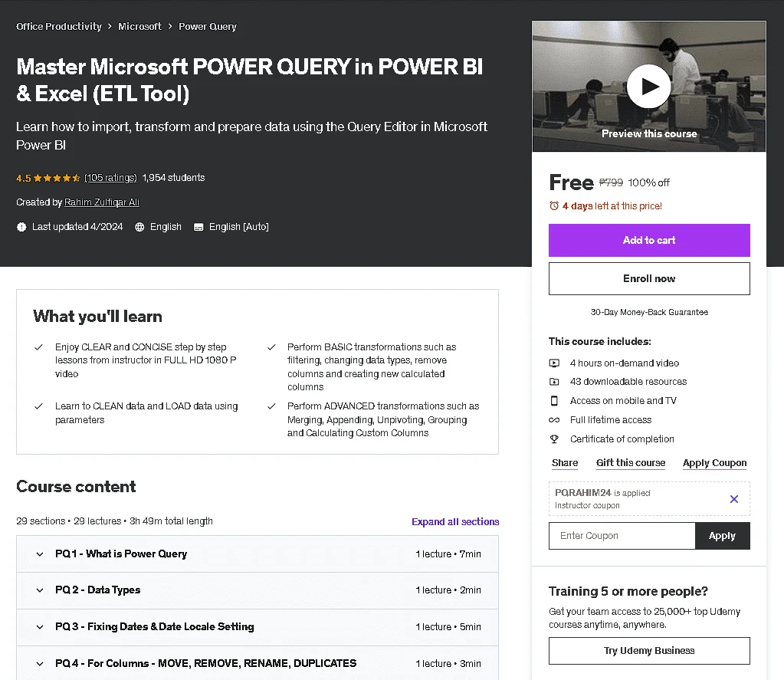
Task: Click the closed captions icon
Action: [198, 227]
